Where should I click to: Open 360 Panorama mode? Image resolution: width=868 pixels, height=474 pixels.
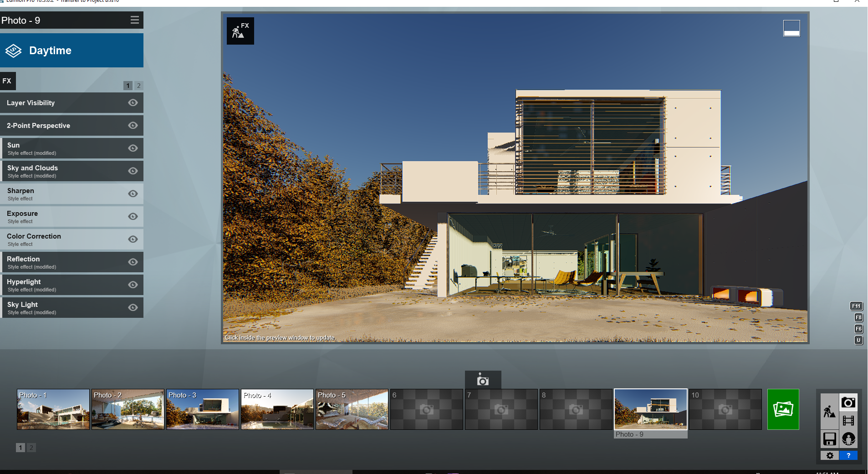point(848,439)
